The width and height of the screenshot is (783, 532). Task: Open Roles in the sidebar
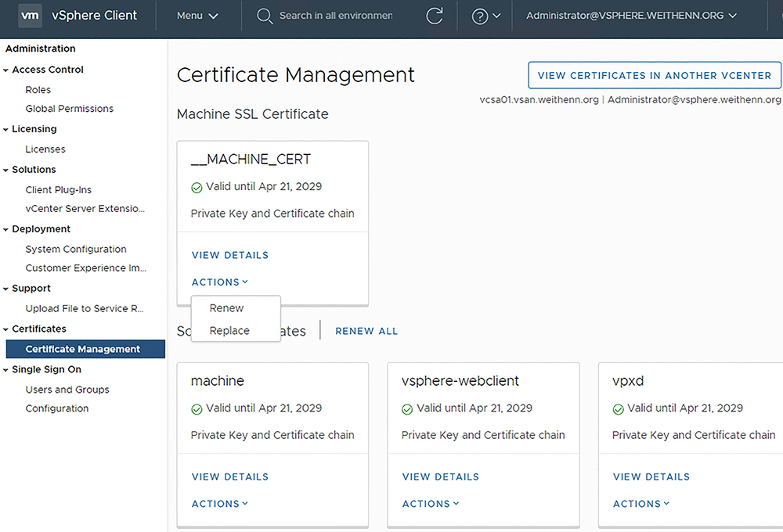[x=38, y=90]
